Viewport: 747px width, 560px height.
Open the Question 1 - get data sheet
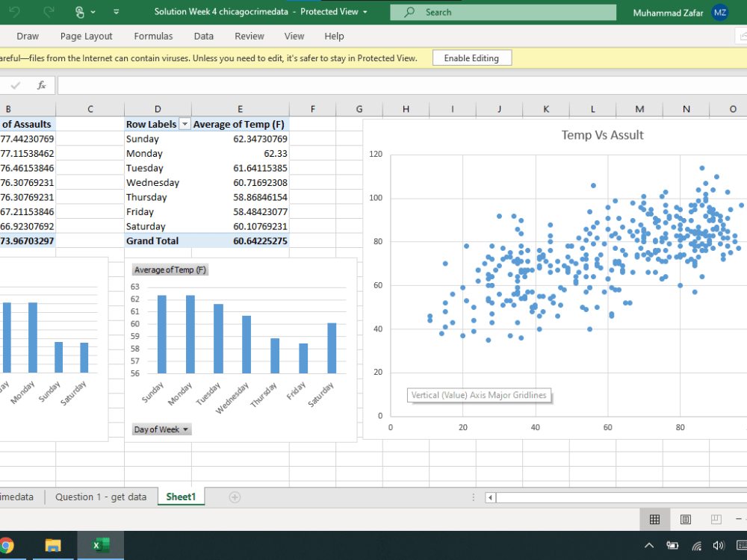tap(102, 497)
